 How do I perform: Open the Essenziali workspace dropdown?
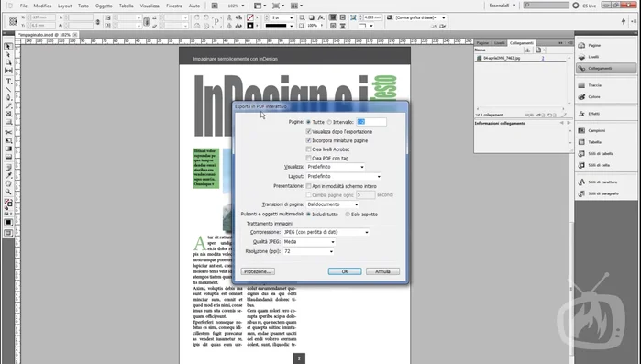[503, 6]
